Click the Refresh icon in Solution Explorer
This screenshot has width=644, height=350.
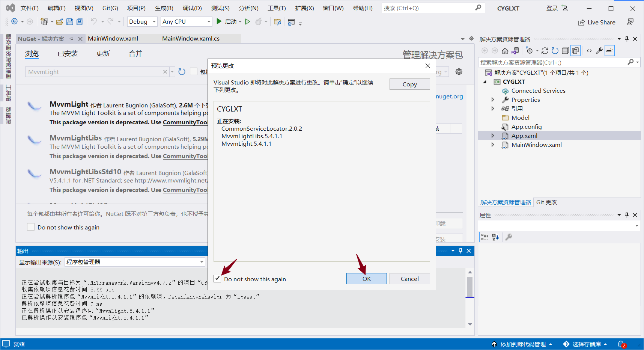tap(555, 51)
